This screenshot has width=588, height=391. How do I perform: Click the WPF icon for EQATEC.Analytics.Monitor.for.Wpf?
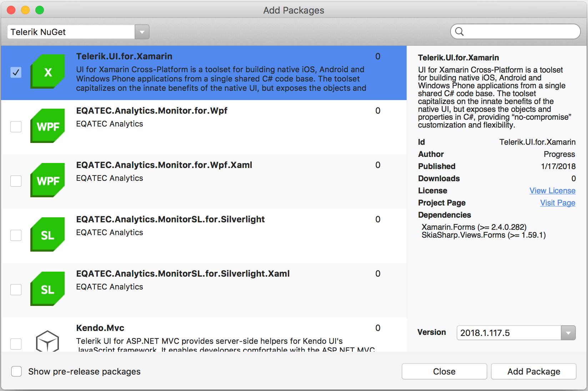tap(48, 126)
